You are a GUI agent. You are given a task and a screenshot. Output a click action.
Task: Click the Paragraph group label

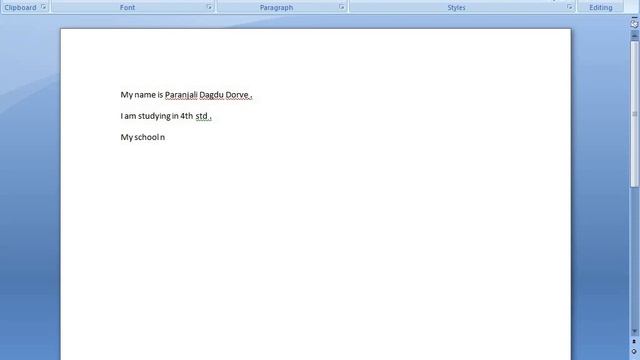coord(276,7)
